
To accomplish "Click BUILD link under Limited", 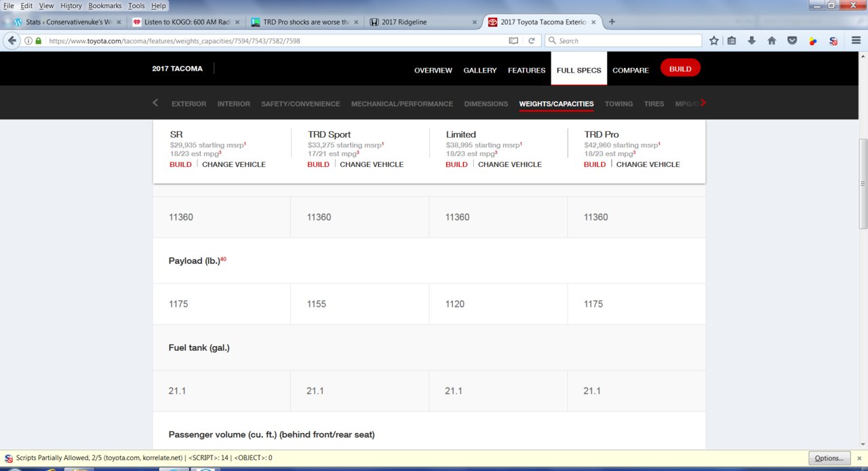I will point(456,164).
